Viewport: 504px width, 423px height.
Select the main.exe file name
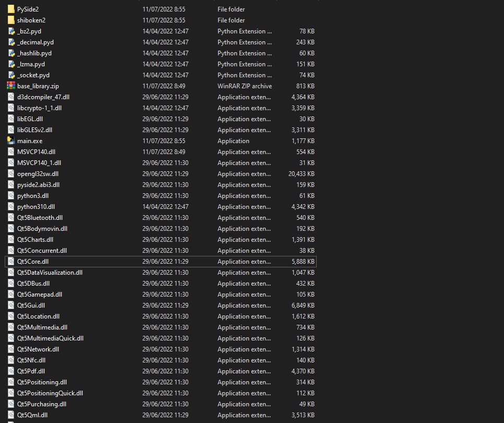pyautogui.click(x=30, y=140)
